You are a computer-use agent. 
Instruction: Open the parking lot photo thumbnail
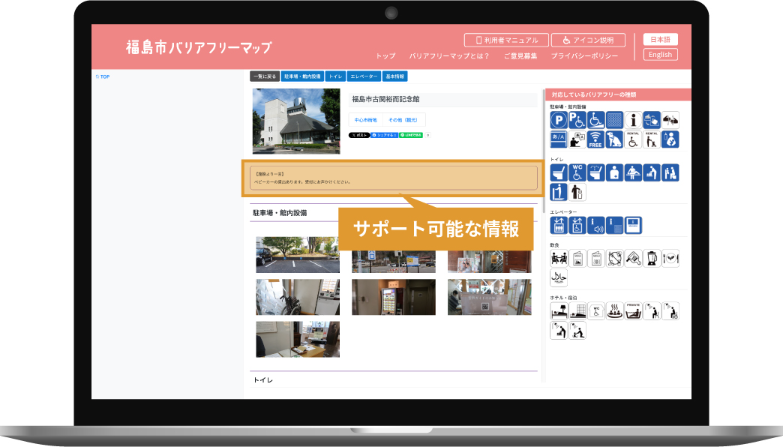pos(298,255)
